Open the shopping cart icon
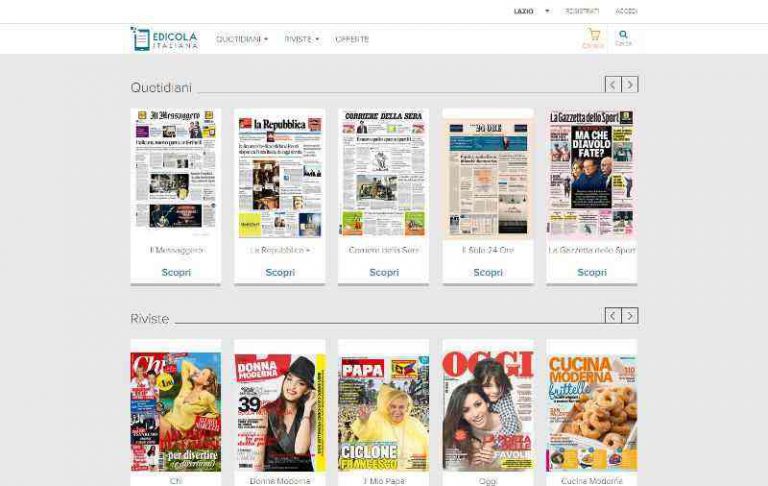Screen dimensions: 768x486 pos(594,35)
